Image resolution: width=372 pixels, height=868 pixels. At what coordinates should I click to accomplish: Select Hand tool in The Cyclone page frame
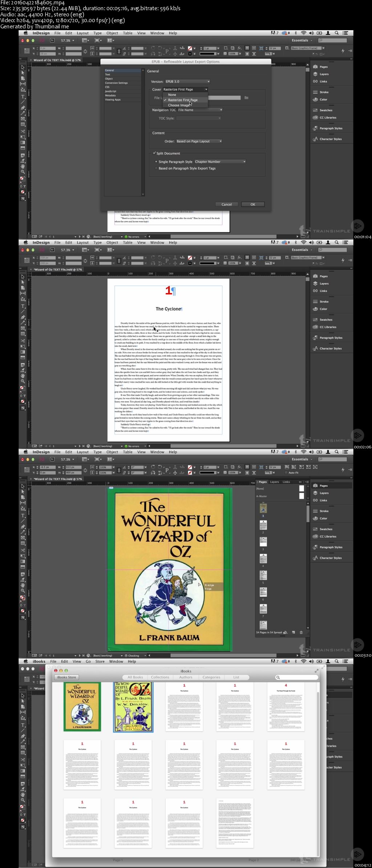point(23,376)
